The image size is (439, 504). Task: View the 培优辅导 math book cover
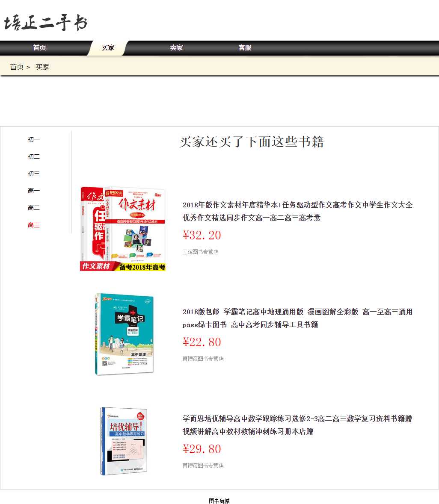coord(124,441)
